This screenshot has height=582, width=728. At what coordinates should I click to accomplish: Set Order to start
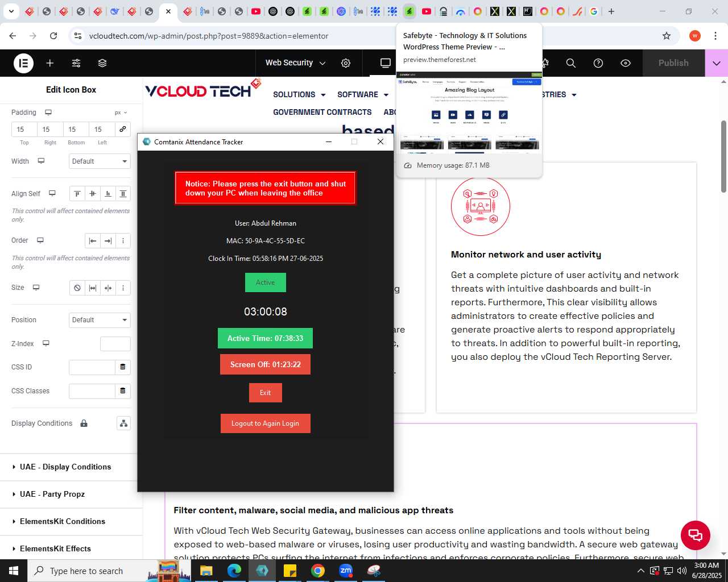coord(93,241)
